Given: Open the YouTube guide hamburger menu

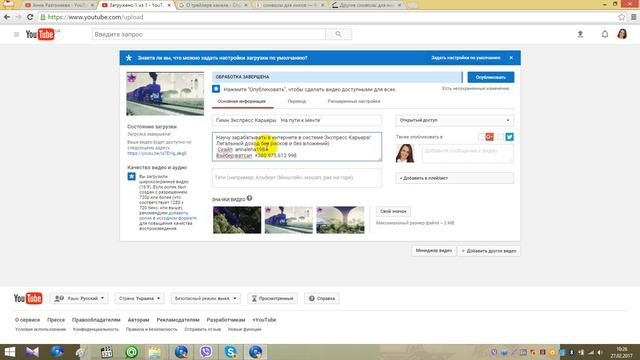Looking at the screenshot, I should coord(16,35).
